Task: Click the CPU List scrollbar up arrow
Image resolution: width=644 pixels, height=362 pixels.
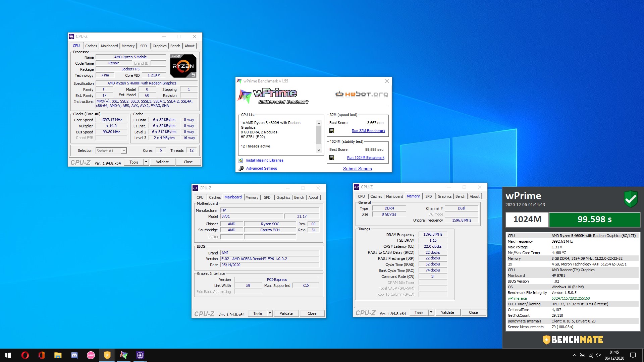Action: coord(319,123)
